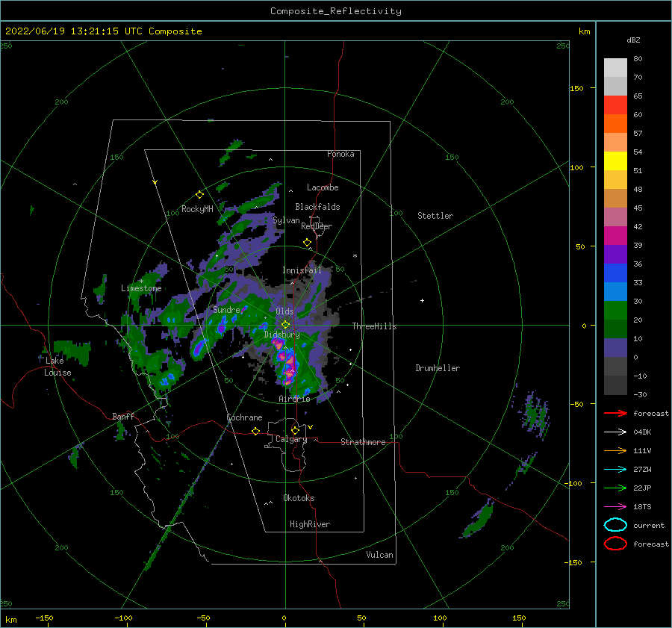
Task: Click the intense storm cell south of Didsbury
Action: pyautogui.click(x=286, y=362)
